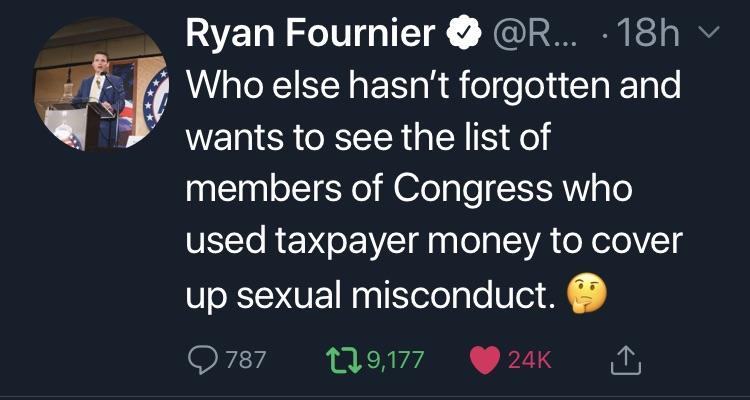The image size is (750, 400).
Task: Open Ryan Fournier's profile picture
Action: [101, 83]
